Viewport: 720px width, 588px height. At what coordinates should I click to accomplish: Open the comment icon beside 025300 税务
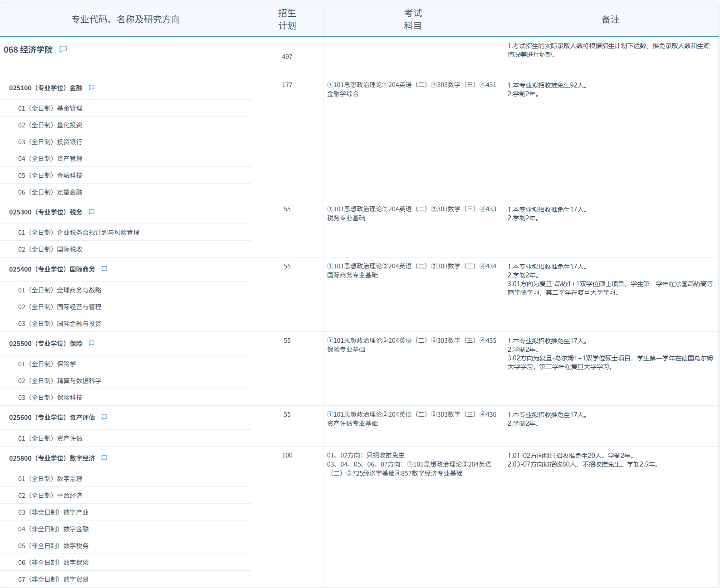click(92, 212)
